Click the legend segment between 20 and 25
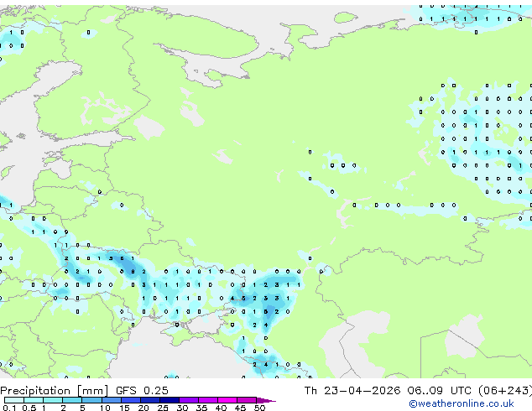Screen dimensions: 532x411 (x=149, y=400)
